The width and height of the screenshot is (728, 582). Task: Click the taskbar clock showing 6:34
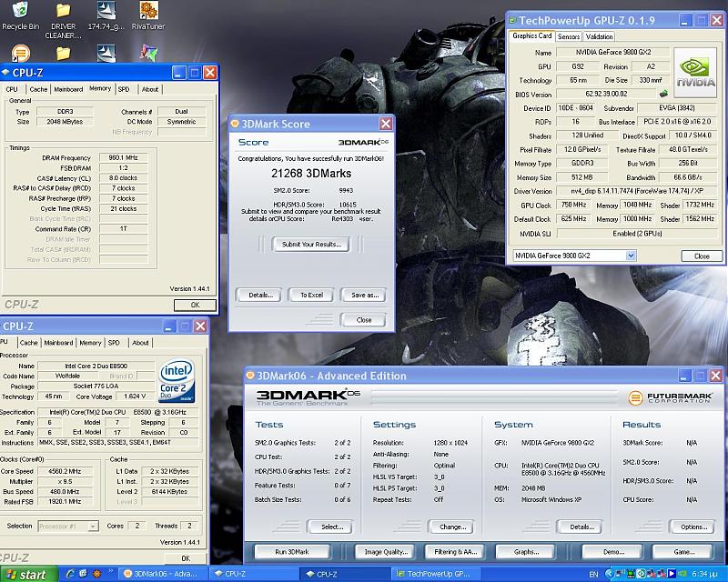703,574
